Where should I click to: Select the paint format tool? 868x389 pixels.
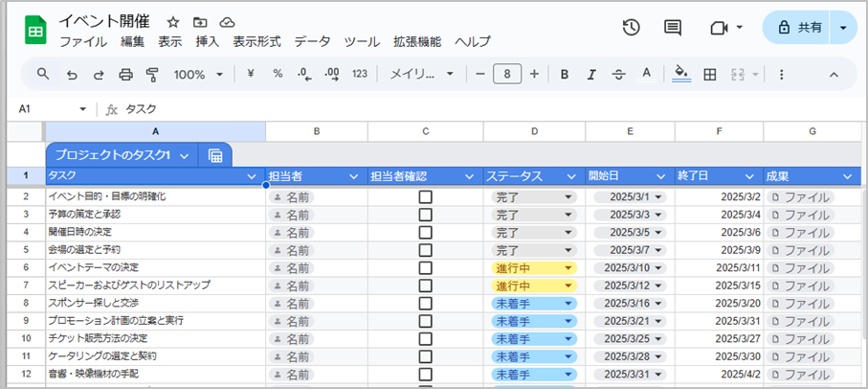152,74
